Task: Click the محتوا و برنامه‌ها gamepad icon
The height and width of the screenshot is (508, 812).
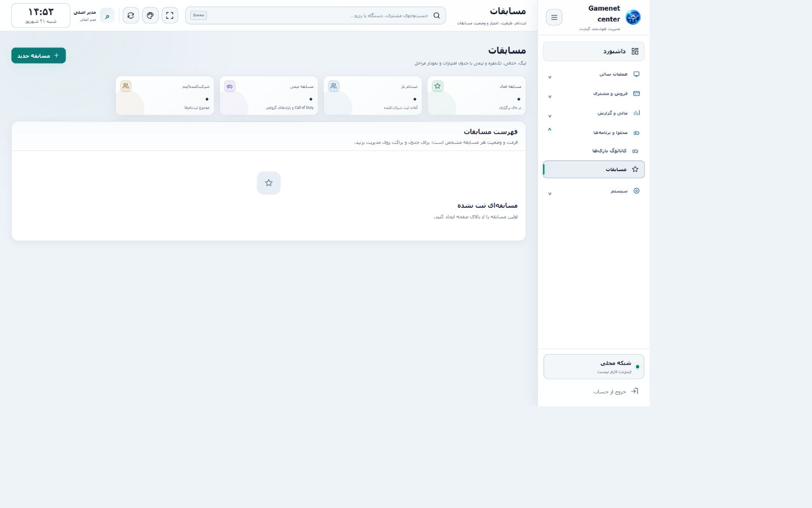Action: 636,133
